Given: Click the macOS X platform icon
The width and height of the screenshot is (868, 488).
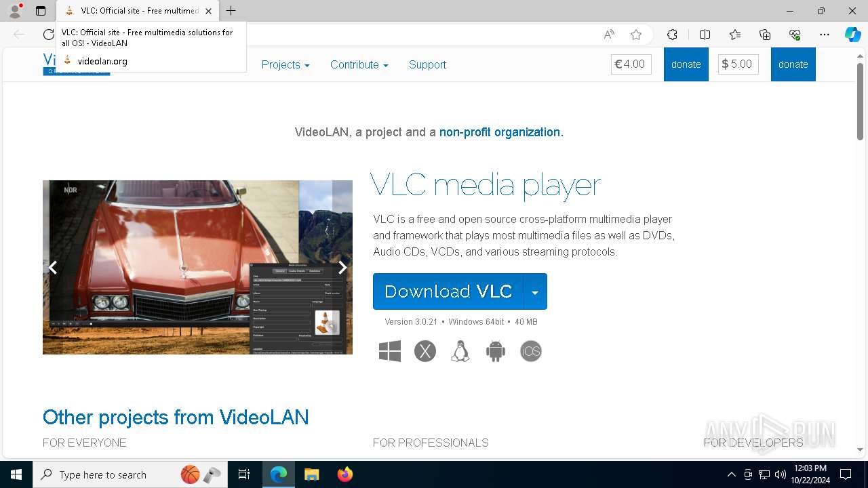Looking at the screenshot, I should click(425, 351).
